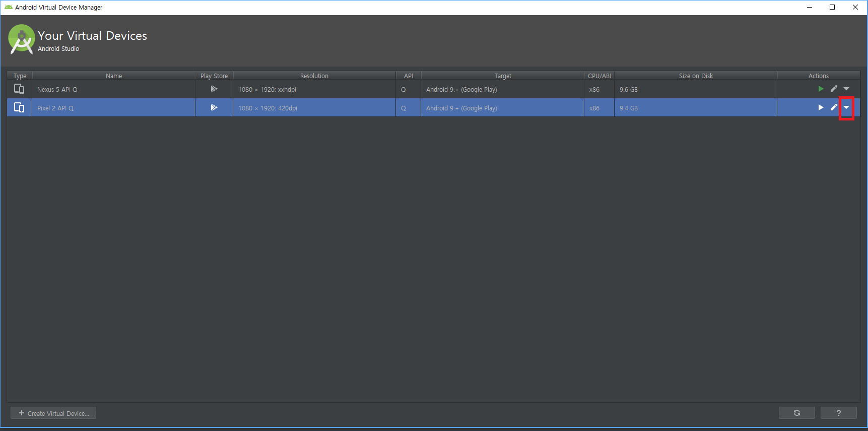Click x86 cell in Nexus 5 row
This screenshot has height=431, width=868.
pyautogui.click(x=599, y=89)
